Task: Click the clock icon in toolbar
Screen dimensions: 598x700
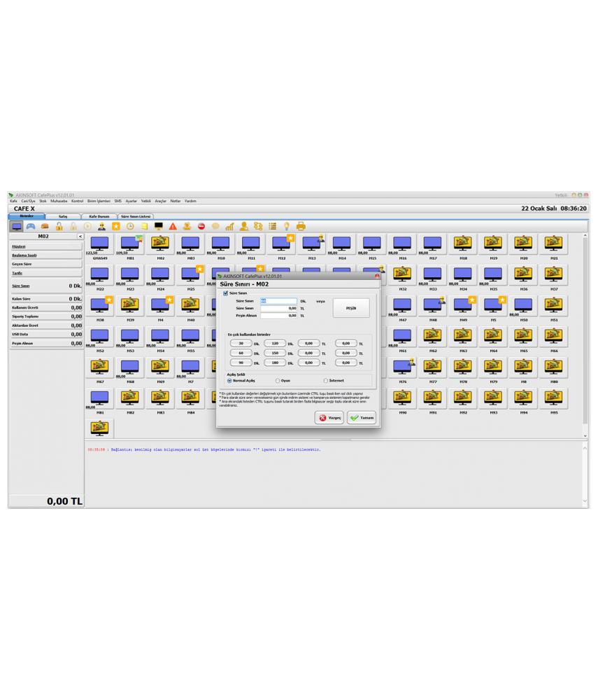Action: [130, 227]
